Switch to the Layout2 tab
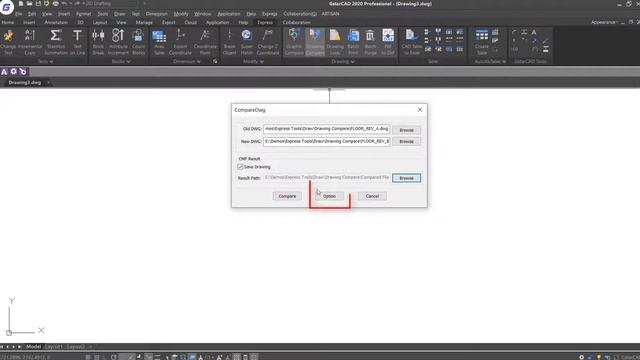Viewport: 640px width, 360px height. point(76,347)
